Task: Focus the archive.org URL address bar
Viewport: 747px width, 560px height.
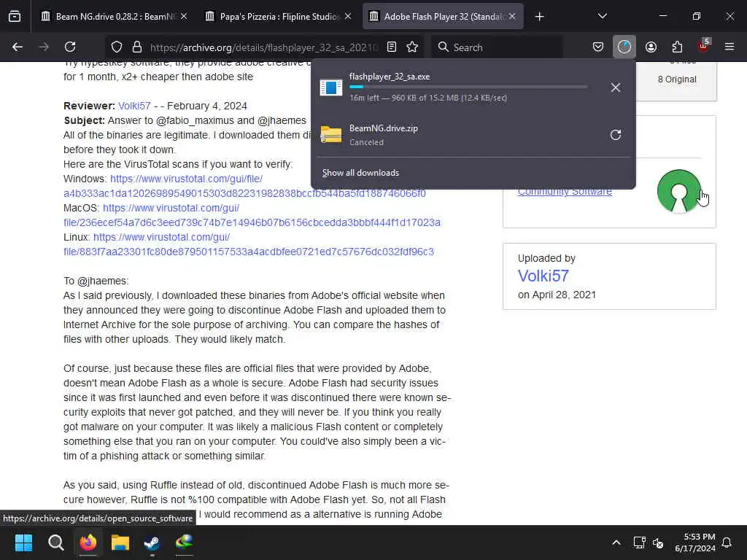Action: coord(263,47)
